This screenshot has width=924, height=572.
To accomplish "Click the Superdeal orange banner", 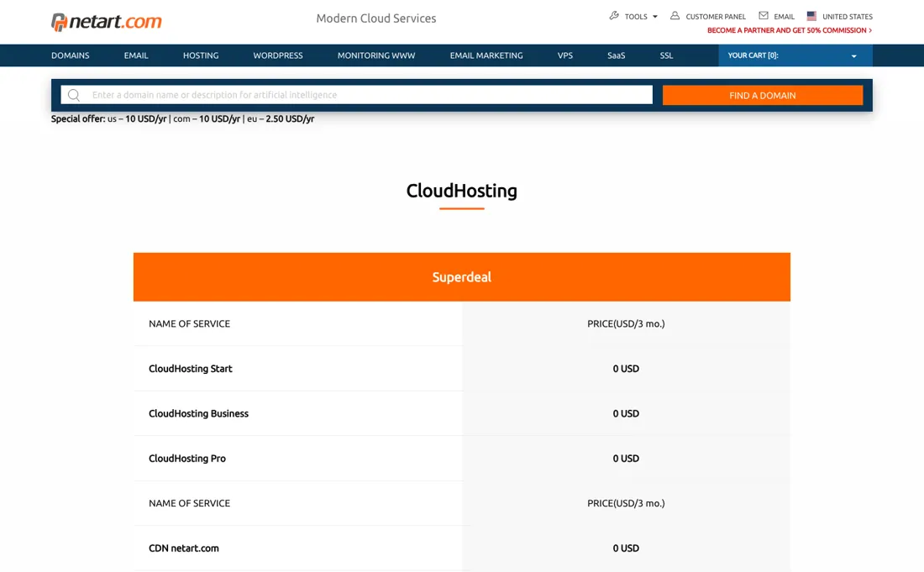I will coord(461,277).
